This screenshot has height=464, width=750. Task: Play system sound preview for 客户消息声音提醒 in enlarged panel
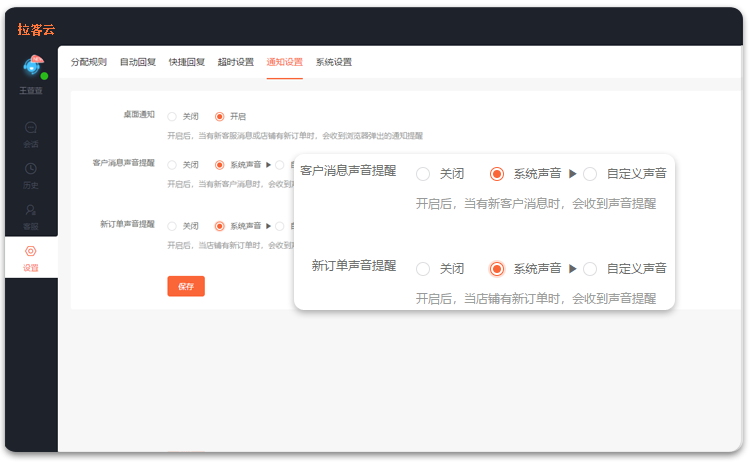pyautogui.click(x=573, y=174)
